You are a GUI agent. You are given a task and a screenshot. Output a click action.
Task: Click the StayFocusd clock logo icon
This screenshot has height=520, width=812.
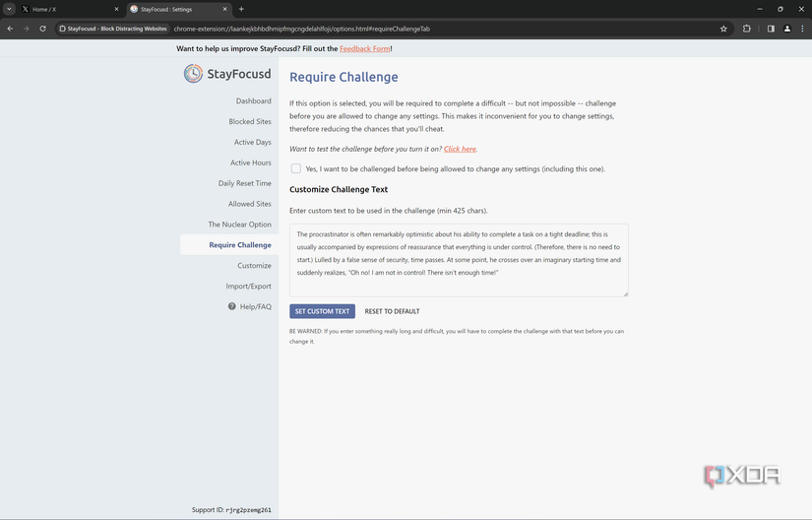[193, 74]
